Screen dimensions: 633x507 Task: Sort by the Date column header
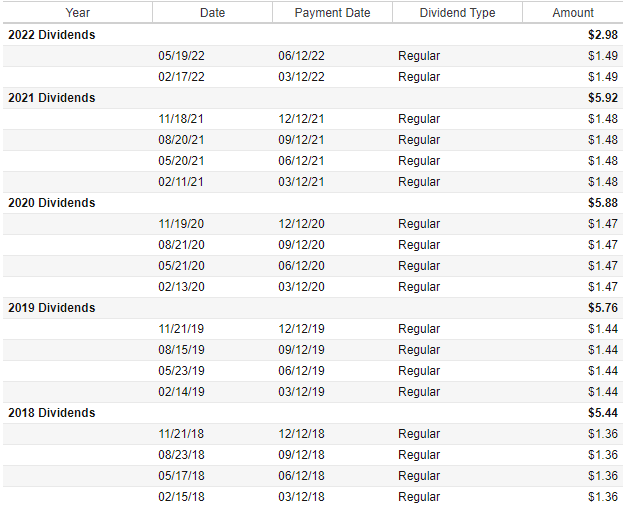(212, 13)
